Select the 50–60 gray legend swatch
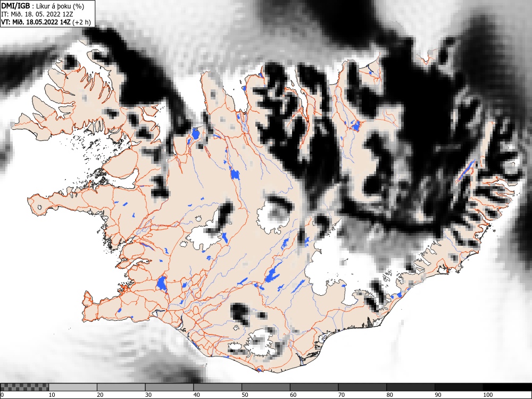 click(265, 387)
